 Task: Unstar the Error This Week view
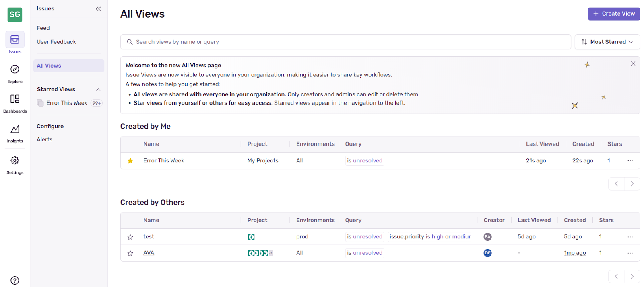pyautogui.click(x=130, y=161)
